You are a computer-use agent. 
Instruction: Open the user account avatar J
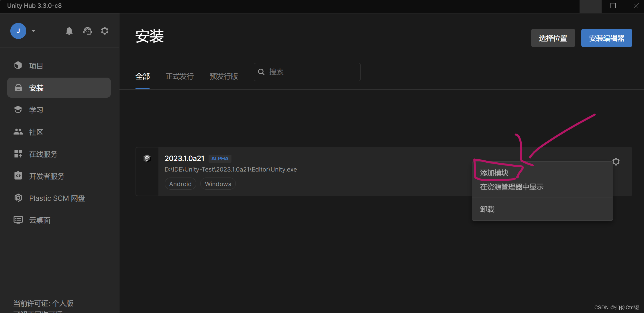point(18,31)
